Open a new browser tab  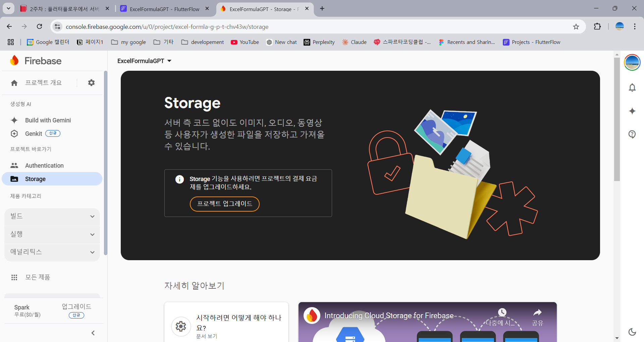pyautogui.click(x=322, y=8)
